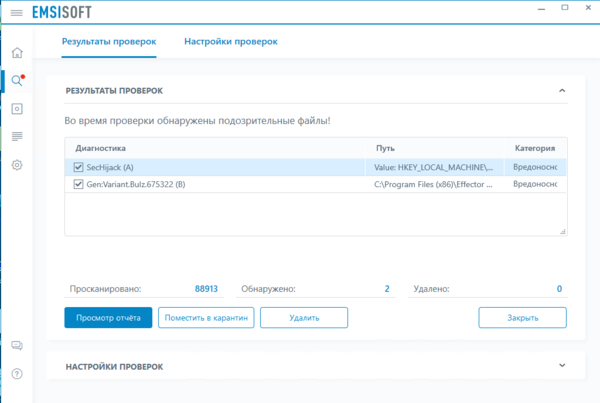Grab the results table resize grip
The height and width of the screenshot is (403, 600).
coord(562,232)
